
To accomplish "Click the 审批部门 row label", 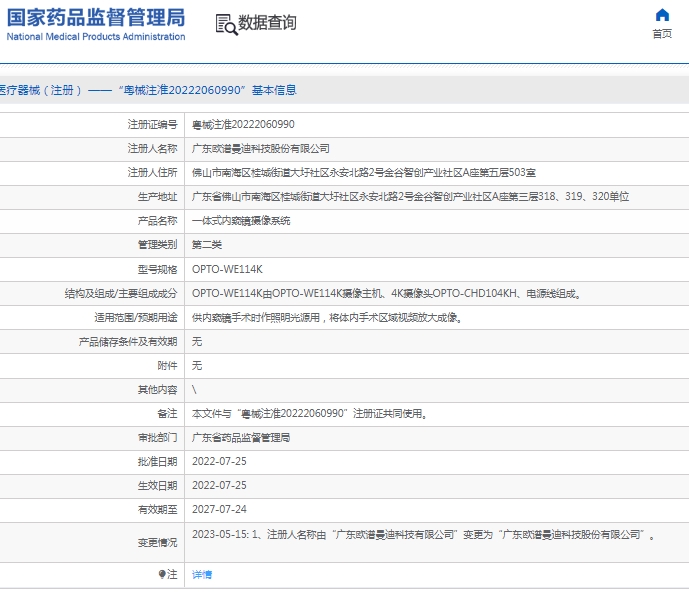I will click(157, 438).
